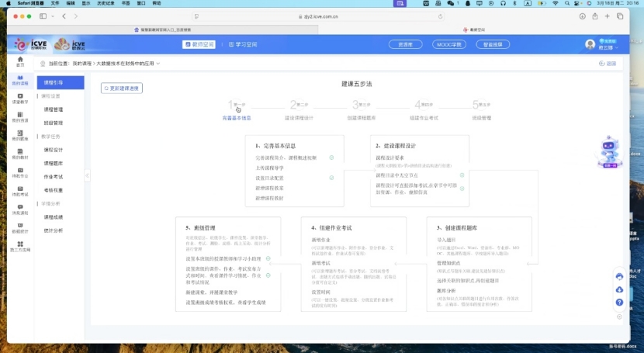The height and width of the screenshot is (353, 644).
Task: Open MOOC学院 button in header
Action: coord(449,44)
